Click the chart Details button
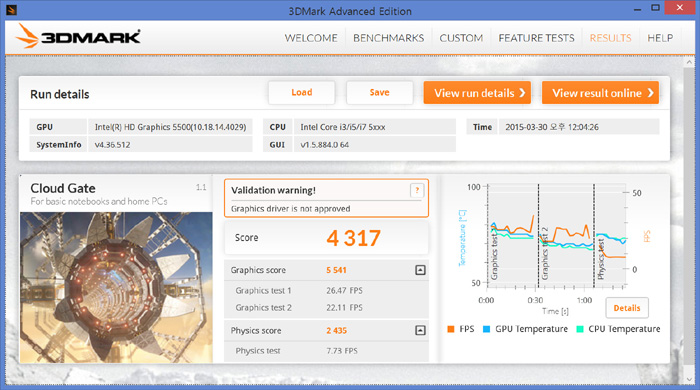 click(627, 308)
